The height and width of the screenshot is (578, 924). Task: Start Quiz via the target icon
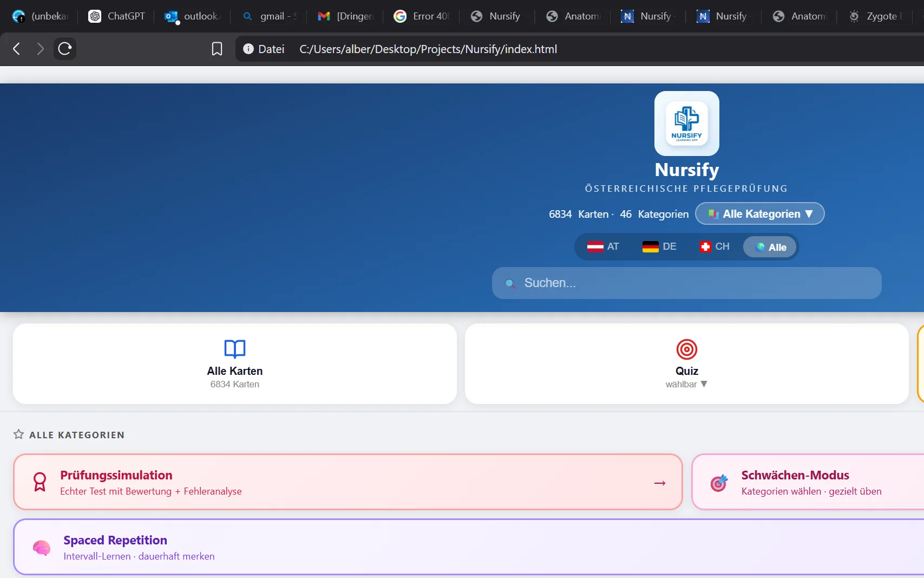coord(687,349)
